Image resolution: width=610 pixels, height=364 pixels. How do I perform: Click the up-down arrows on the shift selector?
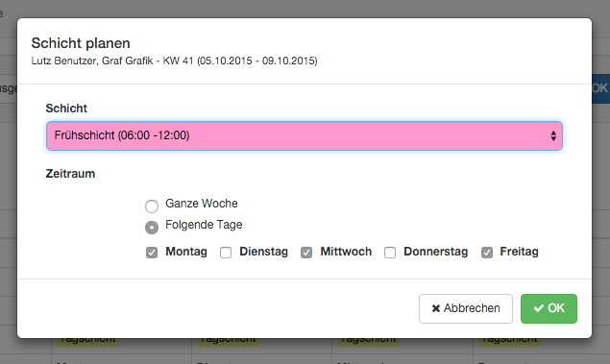pos(553,135)
